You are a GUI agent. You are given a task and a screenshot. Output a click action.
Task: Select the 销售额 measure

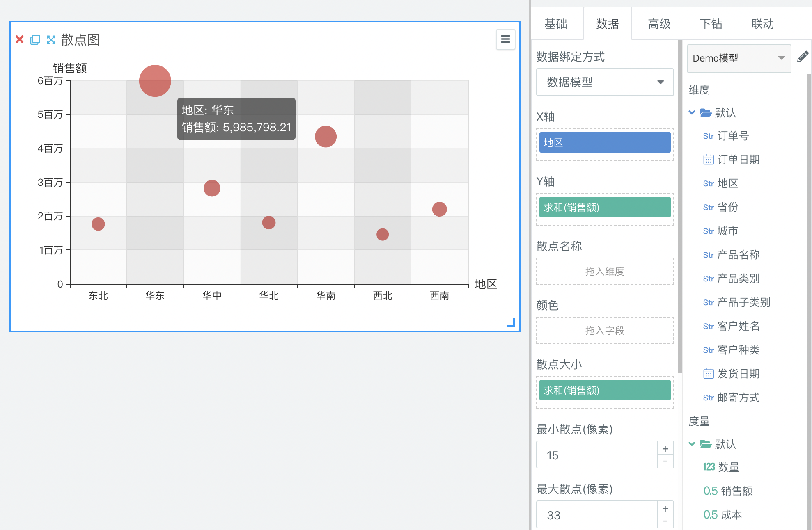point(737,491)
